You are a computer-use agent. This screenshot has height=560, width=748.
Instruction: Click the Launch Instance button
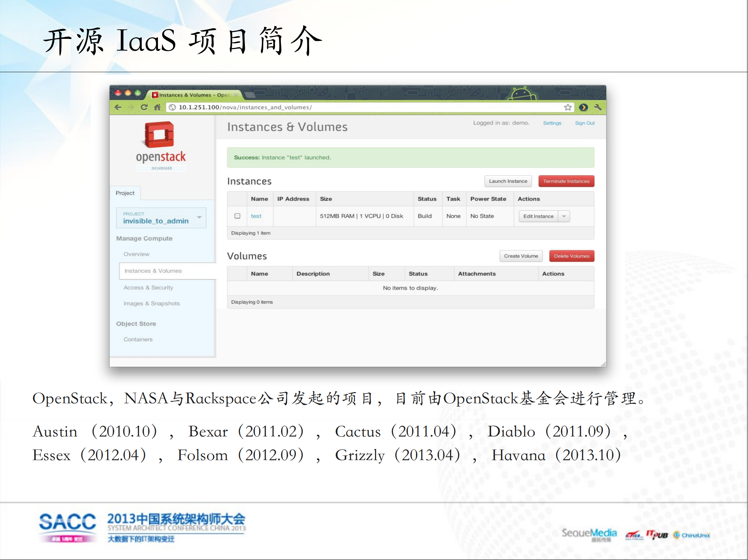coord(508,181)
